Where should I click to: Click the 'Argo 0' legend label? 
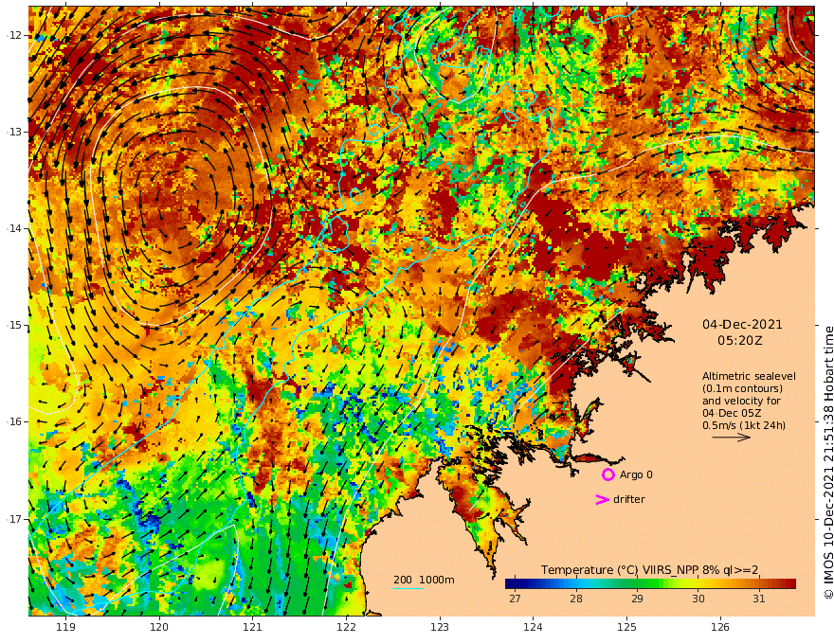pyautogui.click(x=636, y=474)
